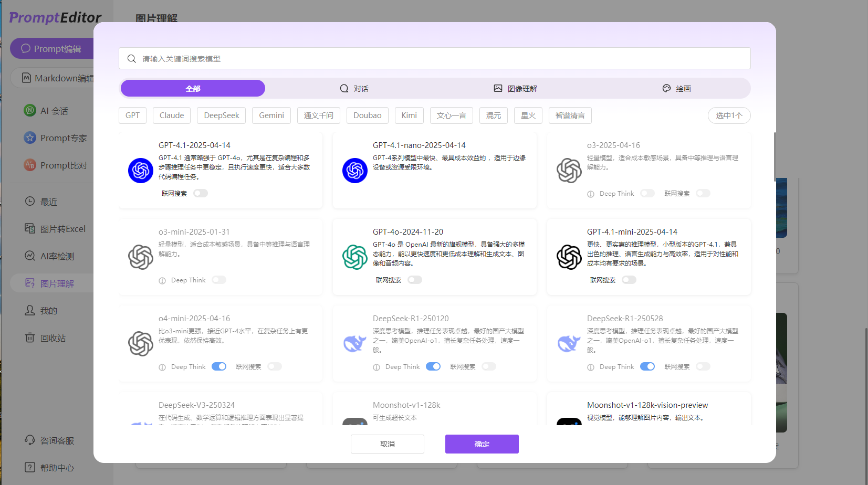
Task: Enable 联网搜索 for GPT-4.1-2025-04-14
Action: click(x=201, y=194)
